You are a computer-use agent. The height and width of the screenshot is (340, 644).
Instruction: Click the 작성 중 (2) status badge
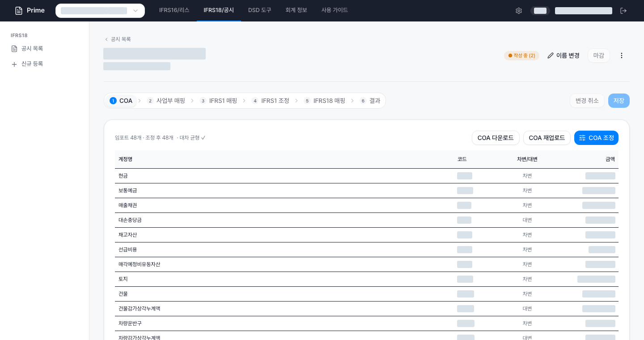point(521,55)
